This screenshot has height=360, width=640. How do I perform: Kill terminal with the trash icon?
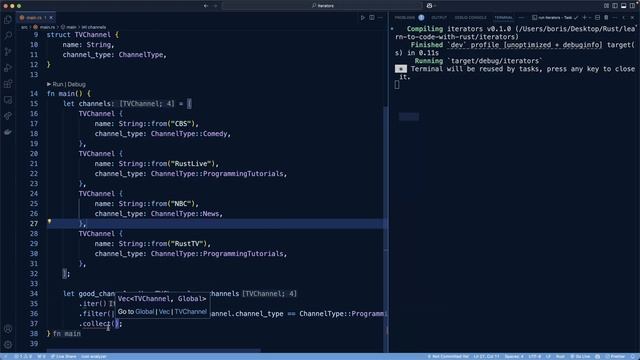click(x=606, y=18)
